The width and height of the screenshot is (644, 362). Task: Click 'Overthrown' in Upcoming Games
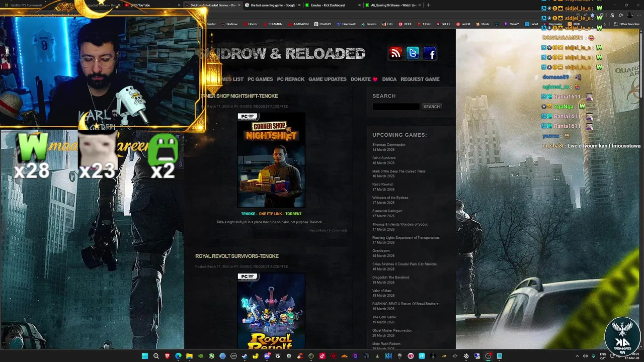[x=381, y=251]
